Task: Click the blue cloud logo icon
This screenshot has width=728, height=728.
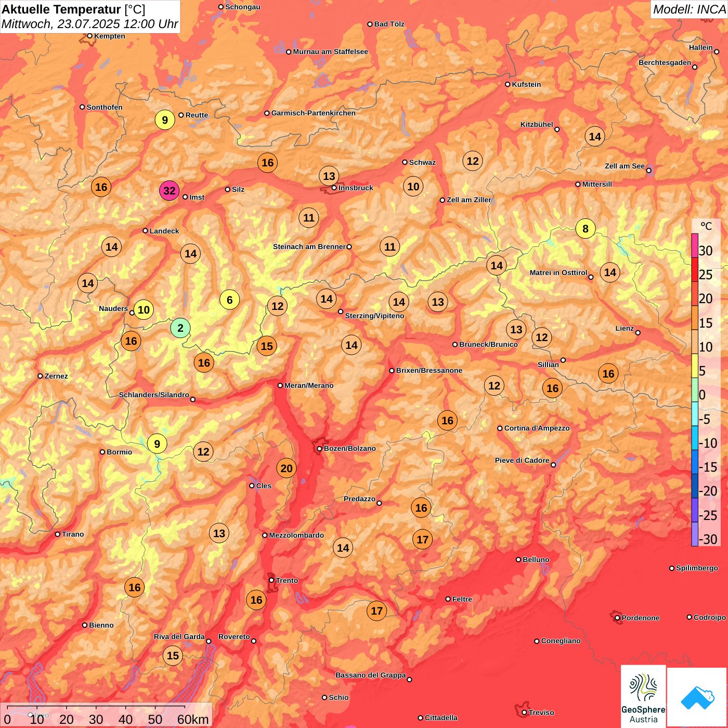Action: click(697, 697)
